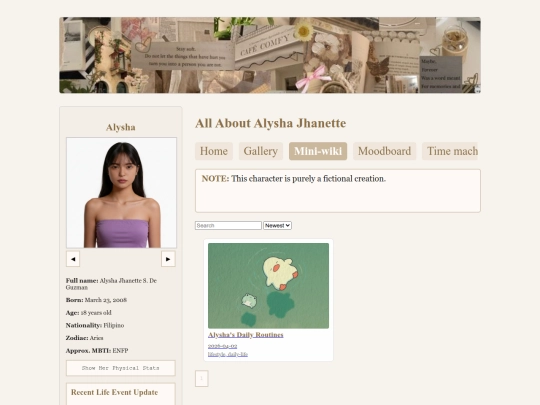
Task: Click the Full name line in profile
Action: pos(111,284)
